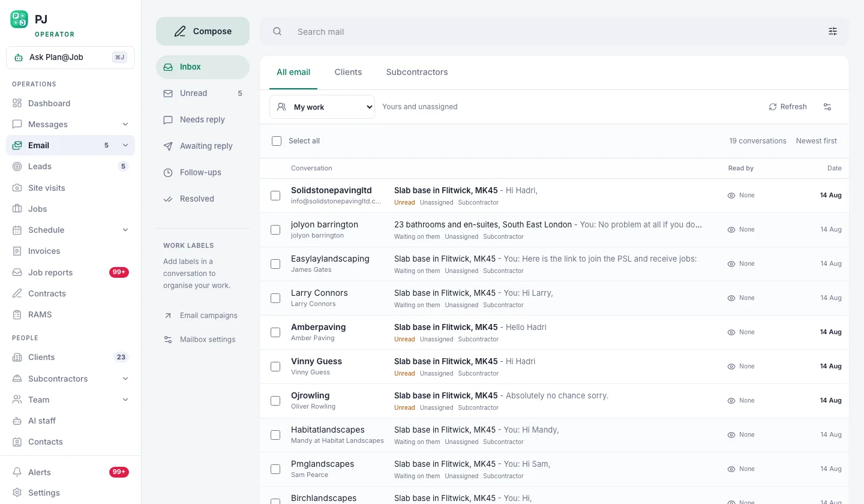Click the search magnifier icon

277,31
